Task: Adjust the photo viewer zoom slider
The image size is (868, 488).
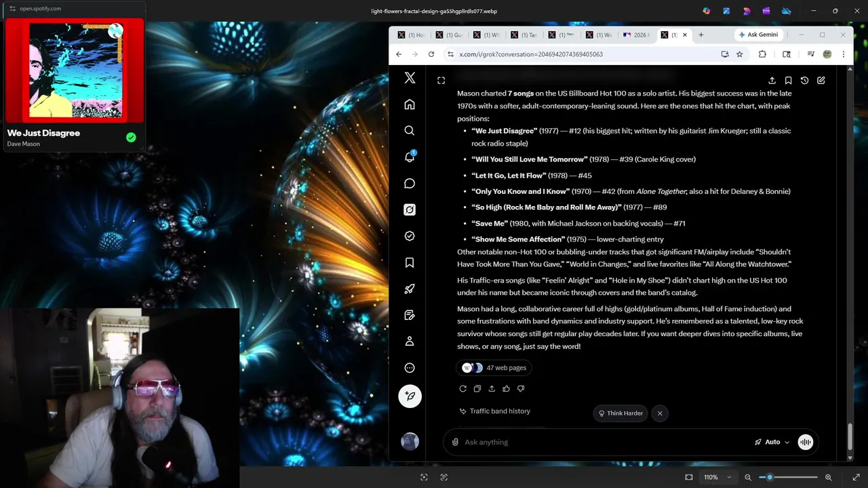Action: coord(788,477)
